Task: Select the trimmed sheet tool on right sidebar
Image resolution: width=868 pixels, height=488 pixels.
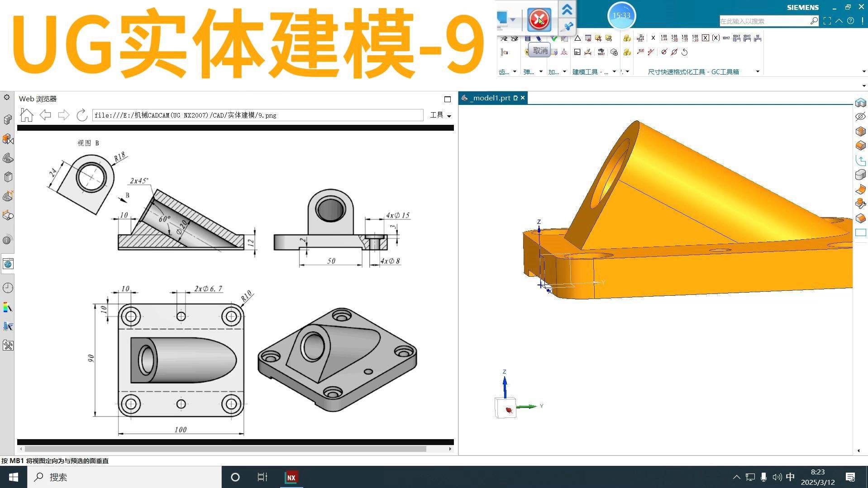Action: click(x=860, y=190)
